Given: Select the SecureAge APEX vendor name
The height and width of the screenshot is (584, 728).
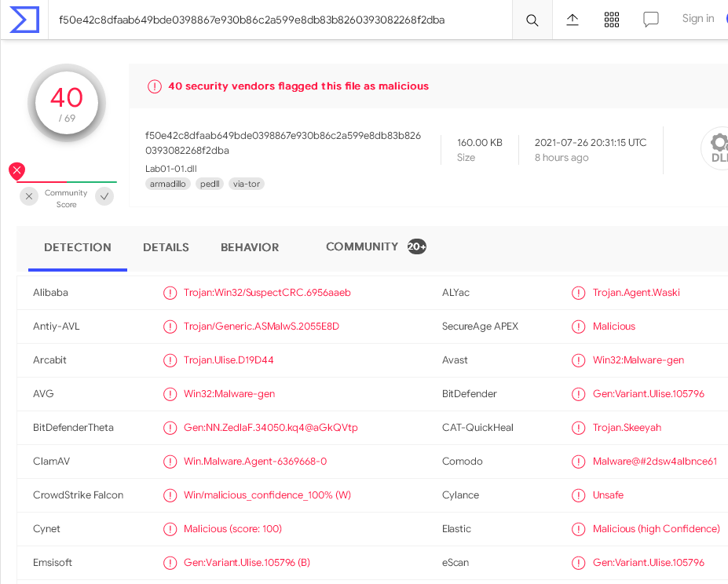Looking at the screenshot, I should pos(480,327).
